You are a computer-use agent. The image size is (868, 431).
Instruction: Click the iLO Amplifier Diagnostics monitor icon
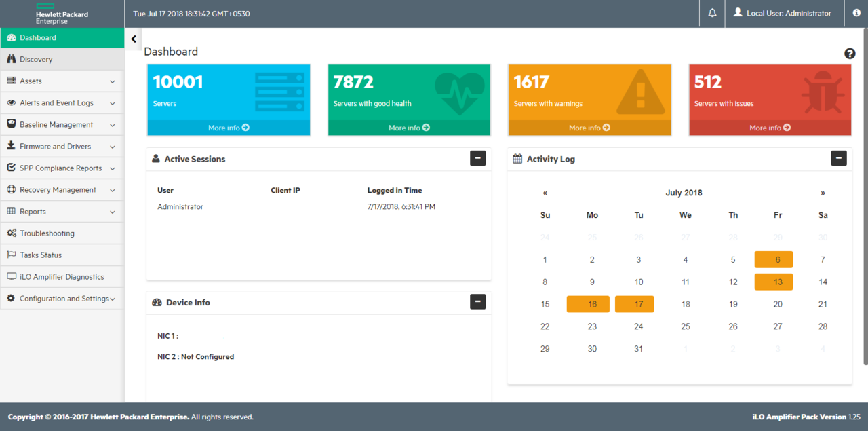coord(12,277)
